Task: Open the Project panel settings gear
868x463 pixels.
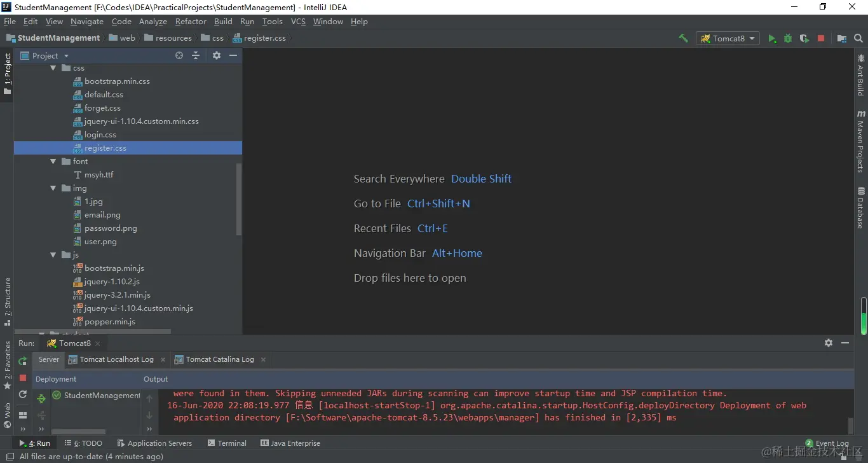Action: tap(216, 56)
